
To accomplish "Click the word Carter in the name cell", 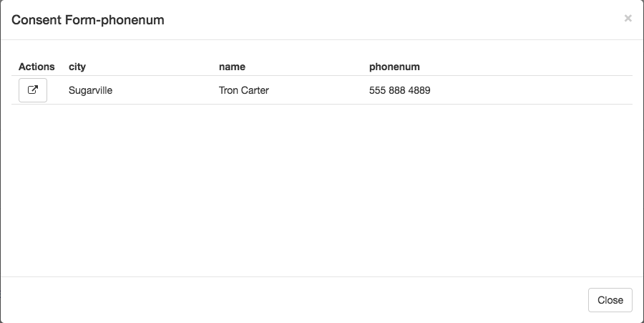I will (255, 90).
